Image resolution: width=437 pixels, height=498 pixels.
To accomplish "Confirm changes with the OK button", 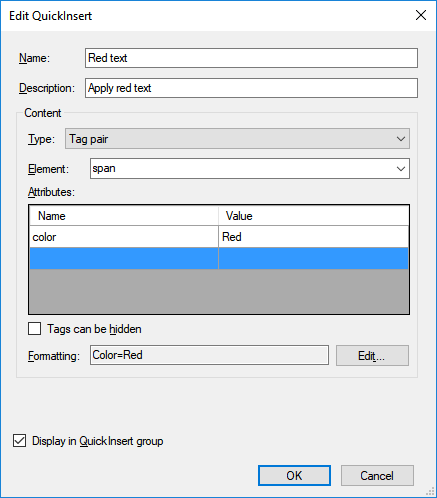I will (x=294, y=476).
